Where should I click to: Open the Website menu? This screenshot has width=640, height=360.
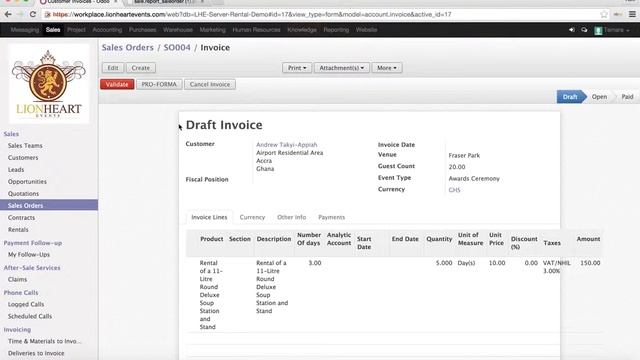[x=366, y=30]
